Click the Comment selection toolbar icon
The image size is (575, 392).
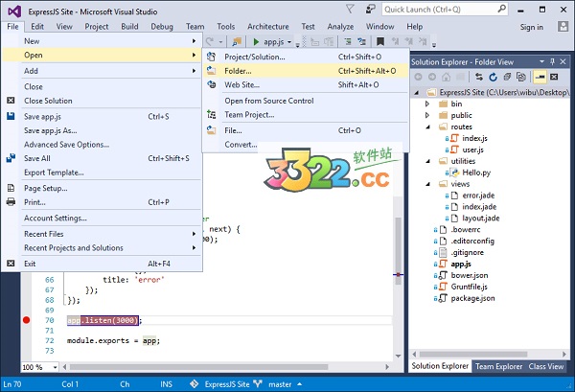pyautogui.click(x=347, y=42)
